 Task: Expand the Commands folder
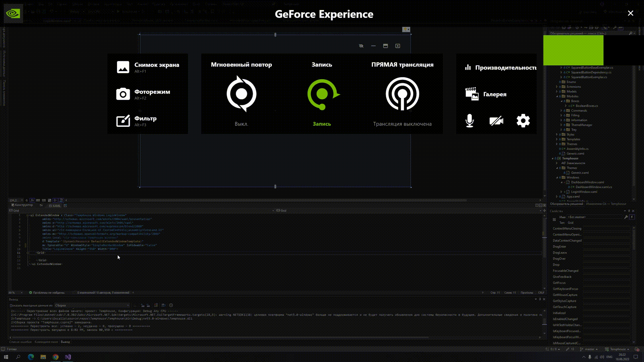tap(561, 111)
